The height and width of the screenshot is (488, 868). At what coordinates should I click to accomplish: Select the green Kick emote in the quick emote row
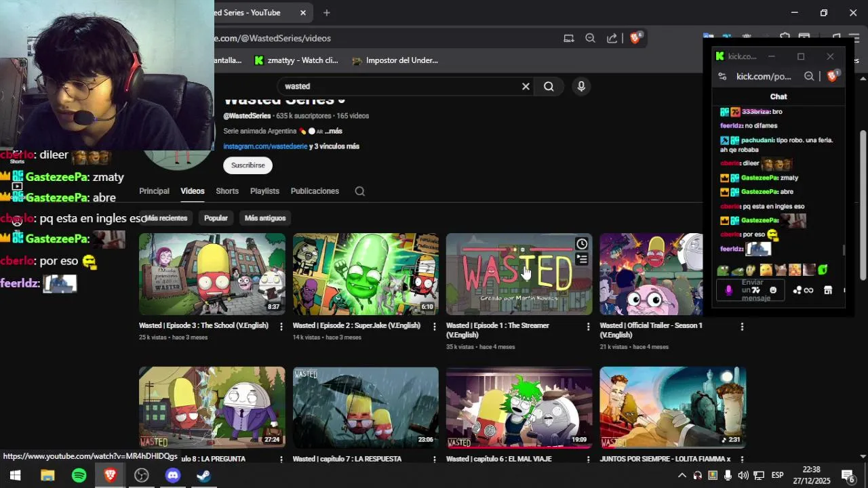click(823, 270)
